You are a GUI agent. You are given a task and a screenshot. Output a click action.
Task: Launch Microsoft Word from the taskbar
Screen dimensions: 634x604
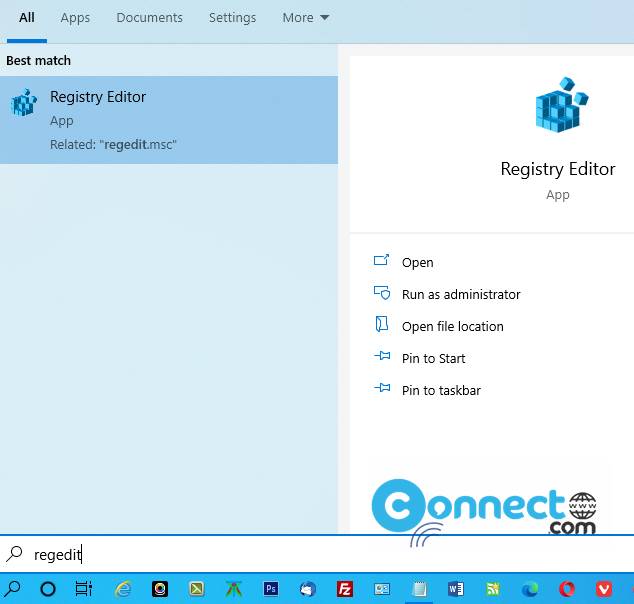point(456,589)
